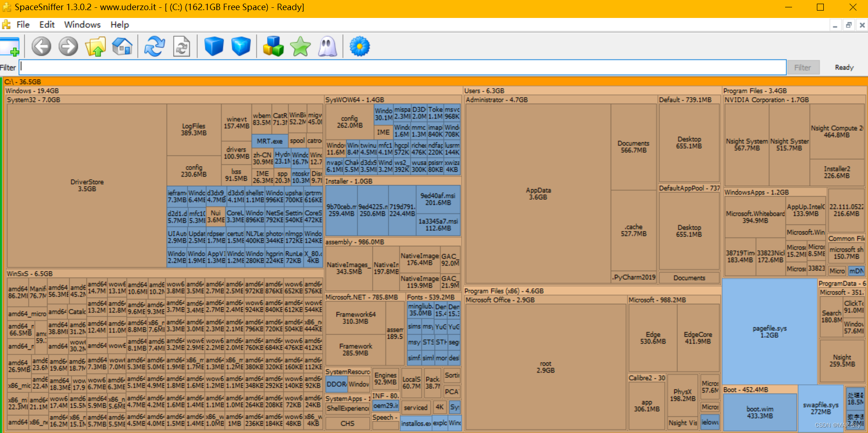The height and width of the screenshot is (433, 868).
Task: Go back with the left arrow icon
Action: tap(41, 46)
